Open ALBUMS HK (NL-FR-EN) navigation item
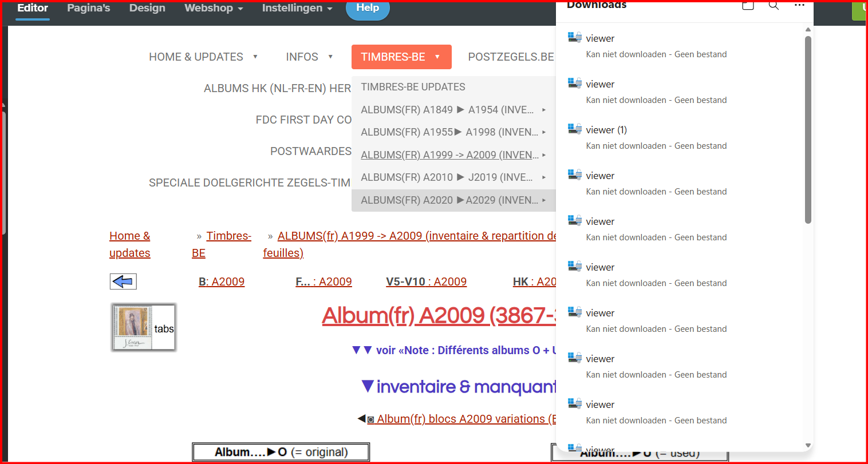Image resolution: width=868 pixels, height=464 pixels. [277, 88]
